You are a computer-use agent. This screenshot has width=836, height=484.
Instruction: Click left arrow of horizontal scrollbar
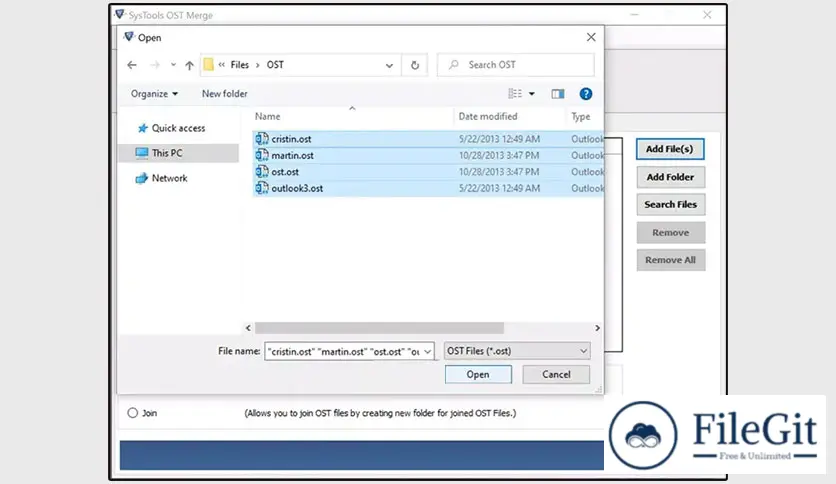point(248,328)
